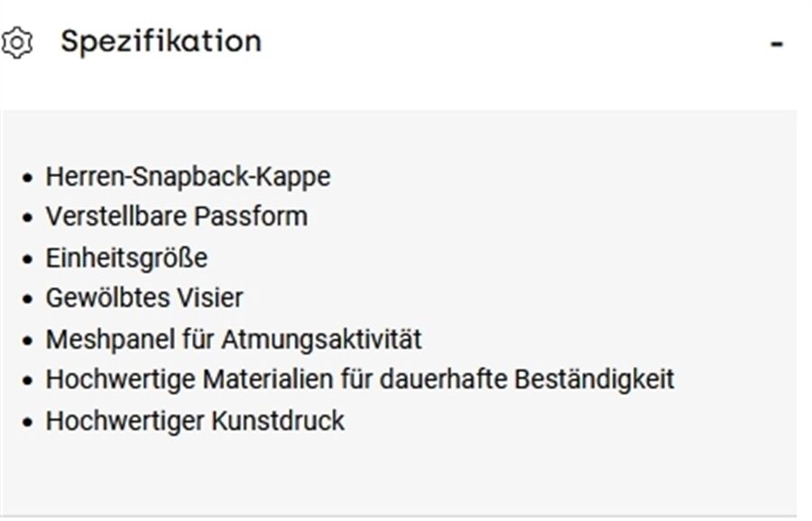The height and width of the screenshot is (521, 812).
Task: Click the word Atmungsaktivität in the list
Action: [x=321, y=340]
